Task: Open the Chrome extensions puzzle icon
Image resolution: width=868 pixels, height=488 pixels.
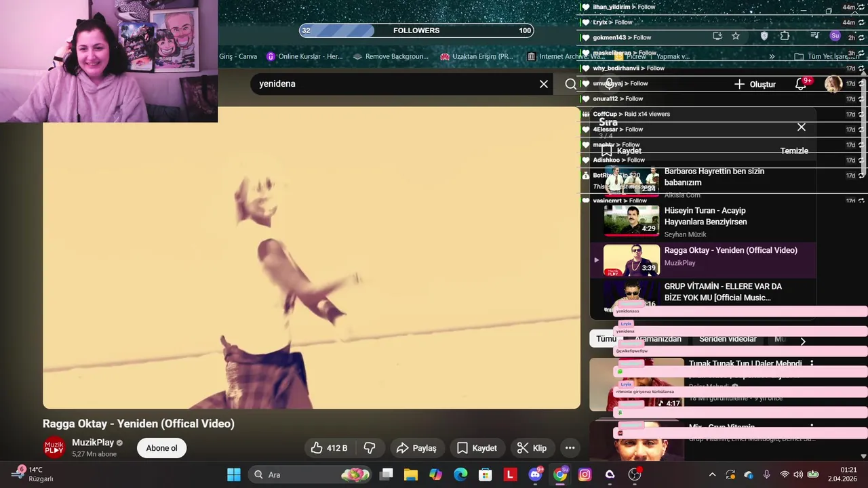Action: (x=785, y=36)
